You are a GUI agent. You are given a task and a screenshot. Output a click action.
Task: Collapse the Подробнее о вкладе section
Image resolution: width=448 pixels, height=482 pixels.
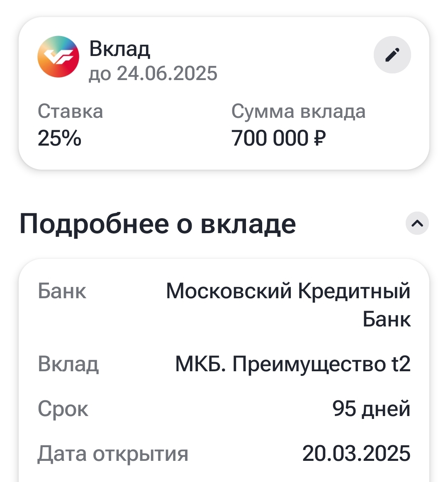click(417, 223)
